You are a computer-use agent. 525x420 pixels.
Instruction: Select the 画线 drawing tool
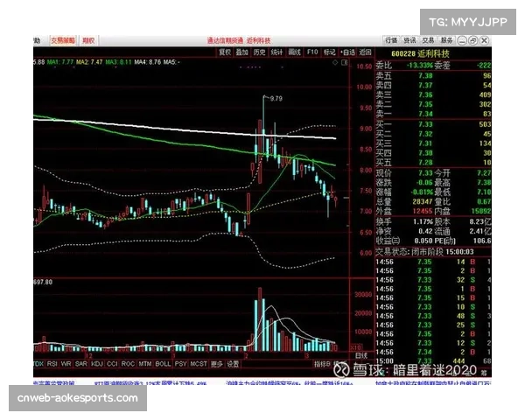pos(295,52)
